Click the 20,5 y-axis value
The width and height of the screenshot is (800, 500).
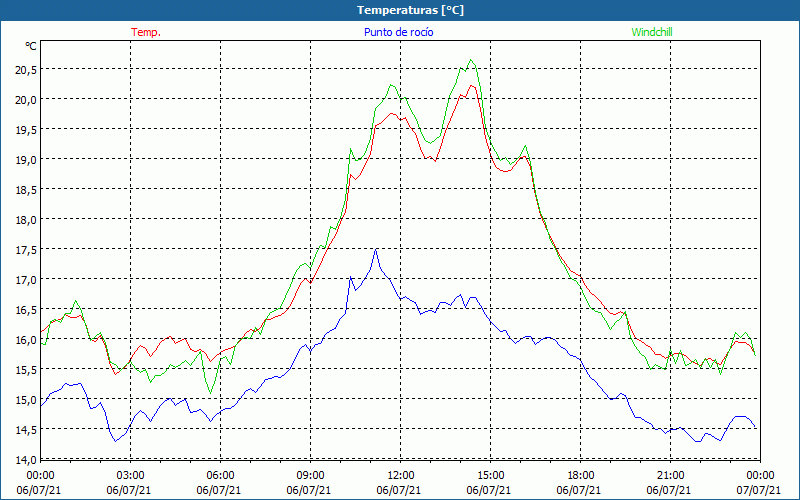[26, 70]
